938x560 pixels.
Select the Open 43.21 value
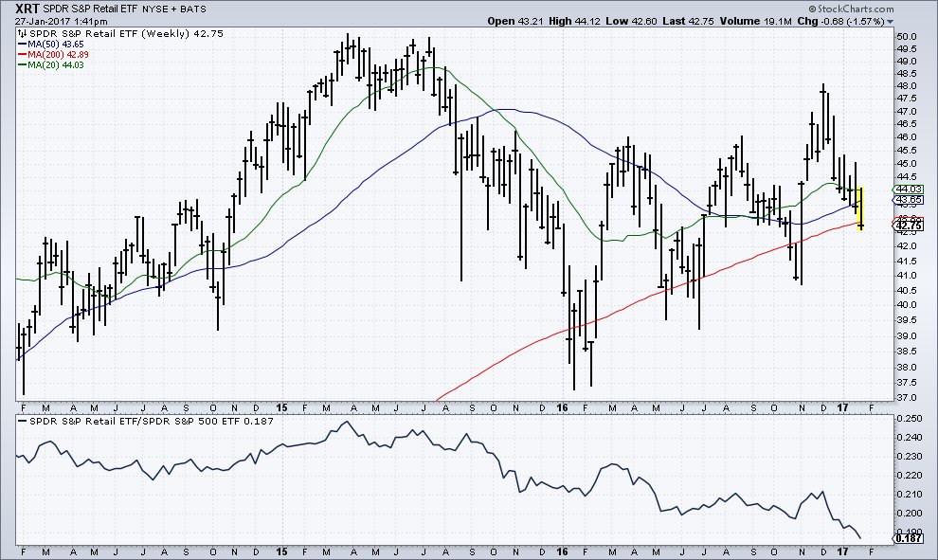515,21
